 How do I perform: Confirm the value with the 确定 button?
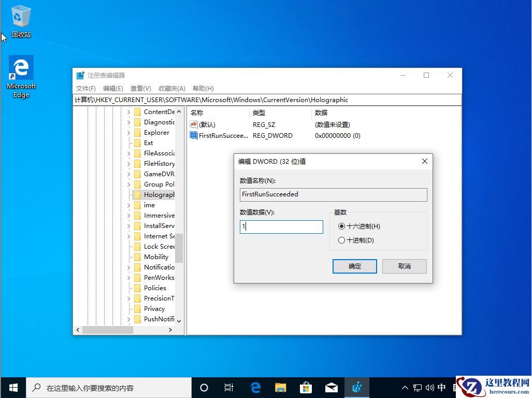[354, 266]
